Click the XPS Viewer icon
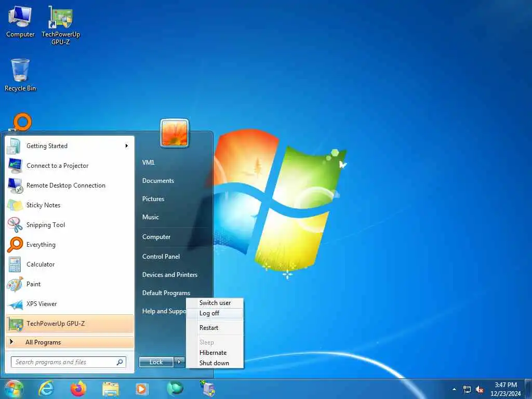Viewport: 532px width, 399px height. tap(15, 304)
